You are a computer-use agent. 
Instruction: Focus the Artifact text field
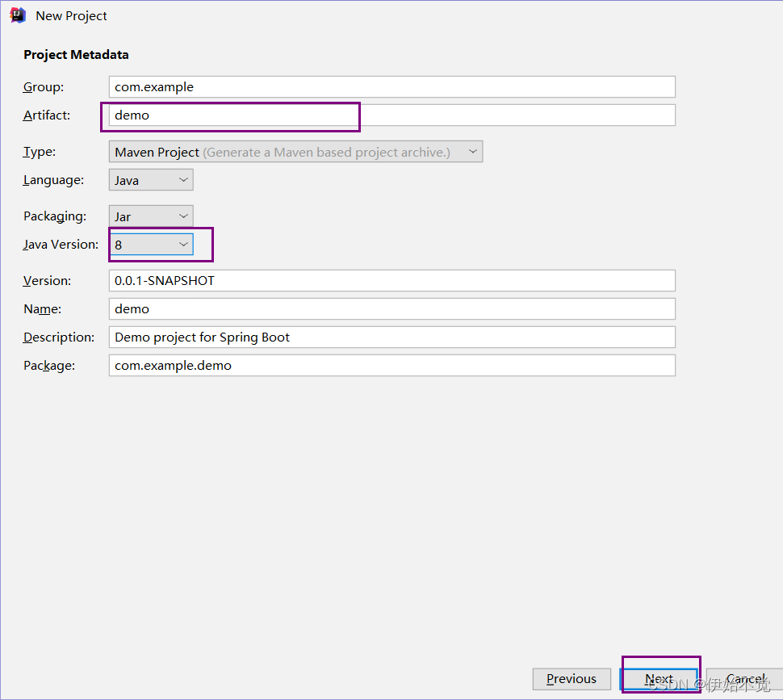[x=392, y=115]
